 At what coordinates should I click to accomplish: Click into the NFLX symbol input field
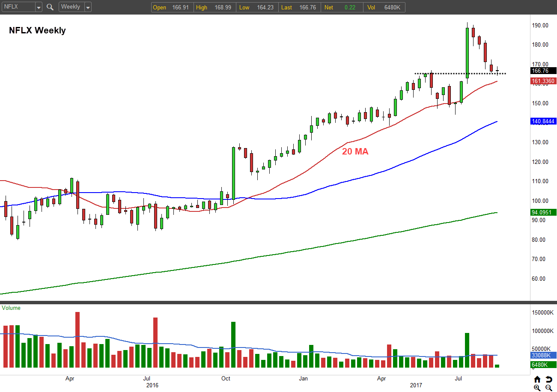click(18, 7)
